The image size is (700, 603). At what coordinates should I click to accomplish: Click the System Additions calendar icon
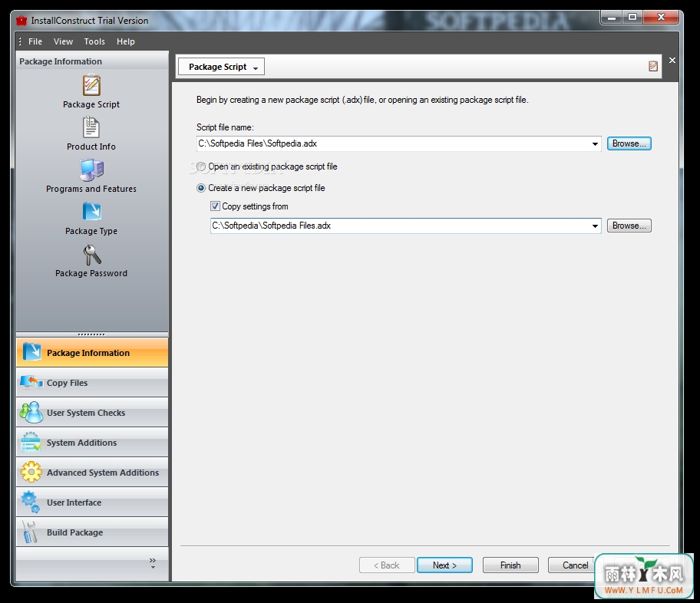[31, 443]
